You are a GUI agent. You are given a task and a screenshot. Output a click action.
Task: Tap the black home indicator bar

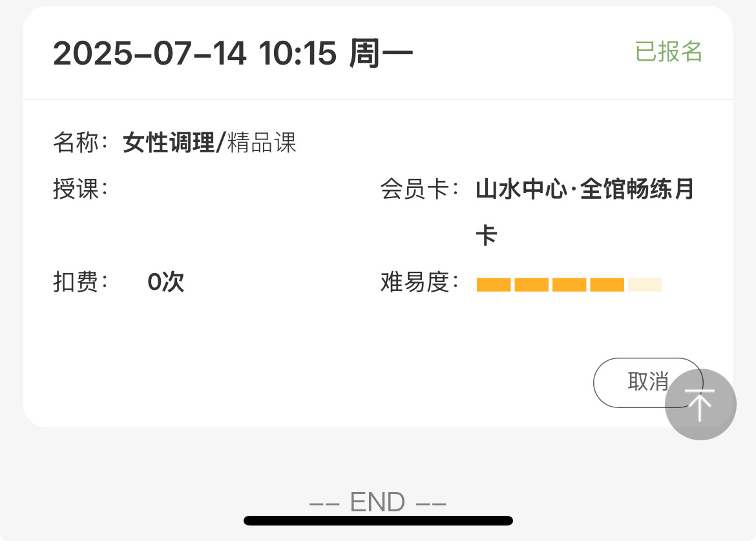[378, 521]
